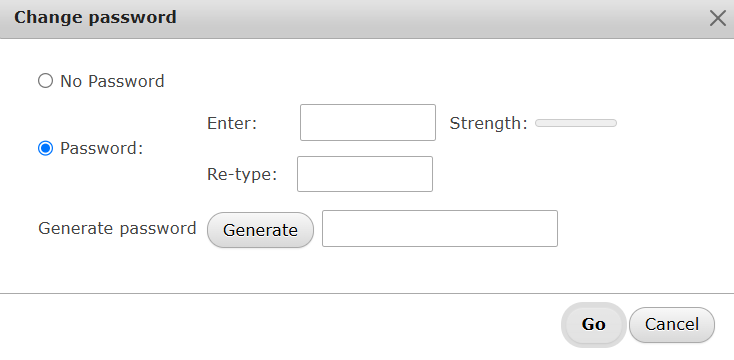Viewport: 734px width, 360px height.
Task: Click the "Strength:" label text
Action: (x=488, y=124)
